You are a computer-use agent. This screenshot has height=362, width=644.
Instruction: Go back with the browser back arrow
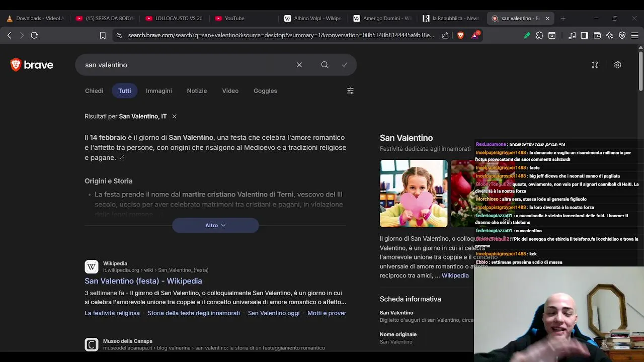click(x=9, y=35)
